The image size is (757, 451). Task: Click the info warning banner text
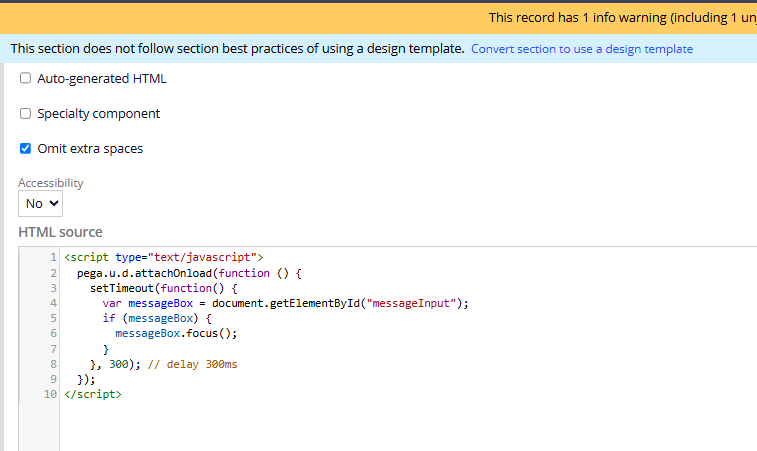(622, 18)
